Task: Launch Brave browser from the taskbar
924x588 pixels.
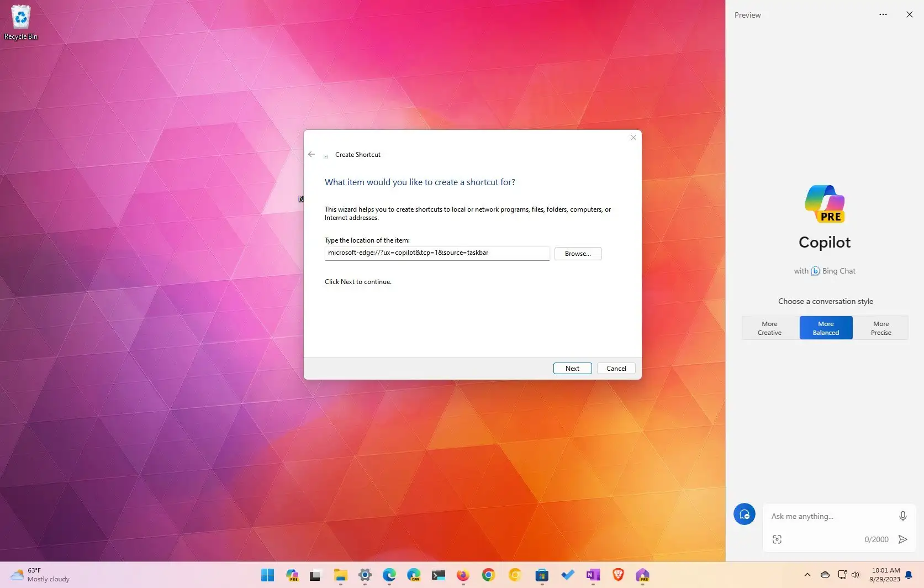Action: click(617, 575)
